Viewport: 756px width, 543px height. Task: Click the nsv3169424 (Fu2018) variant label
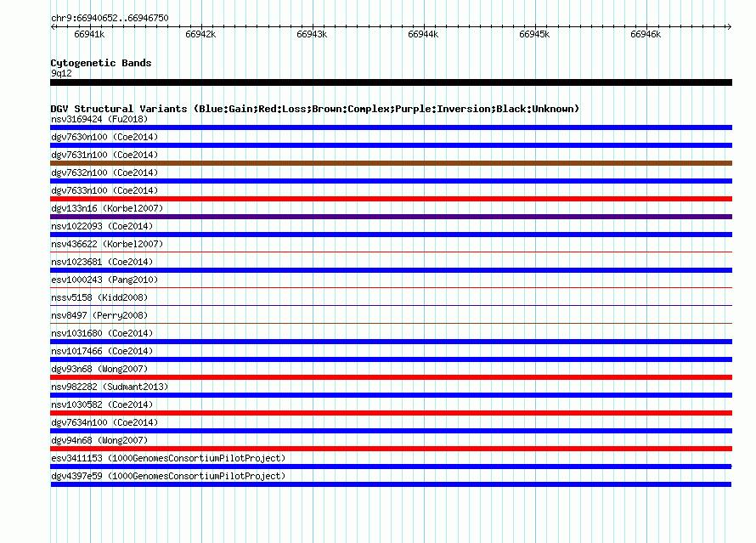coord(99,119)
